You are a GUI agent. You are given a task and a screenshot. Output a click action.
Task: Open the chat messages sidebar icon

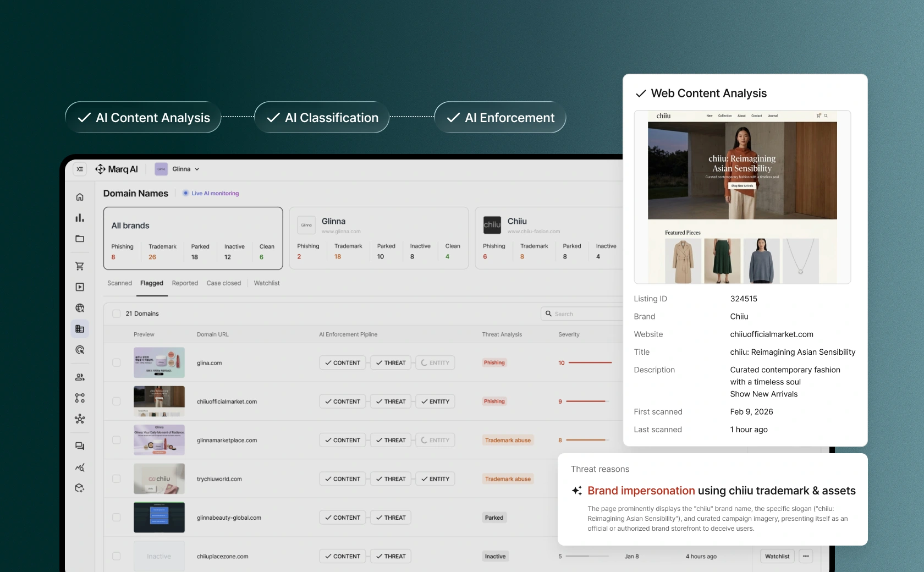click(80, 446)
